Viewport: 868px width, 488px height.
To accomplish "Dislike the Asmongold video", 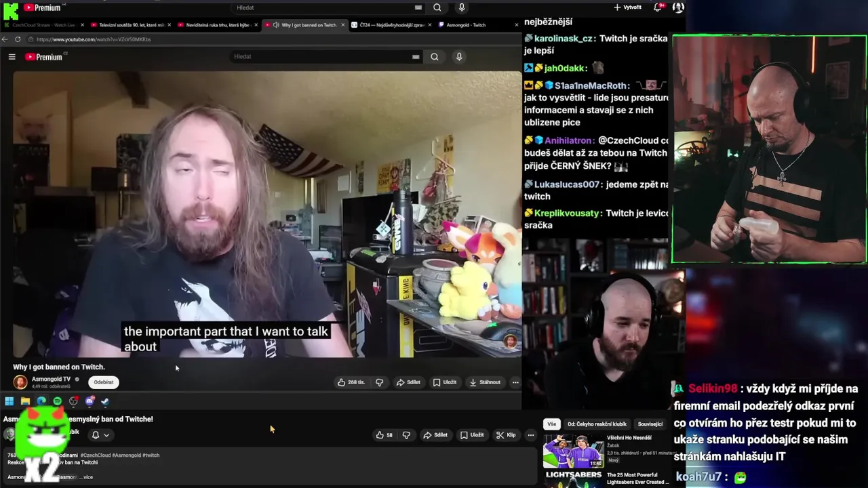I will (379, 382).
